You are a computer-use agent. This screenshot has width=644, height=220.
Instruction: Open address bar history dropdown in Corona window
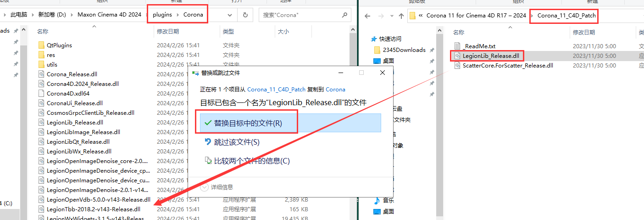231,15
